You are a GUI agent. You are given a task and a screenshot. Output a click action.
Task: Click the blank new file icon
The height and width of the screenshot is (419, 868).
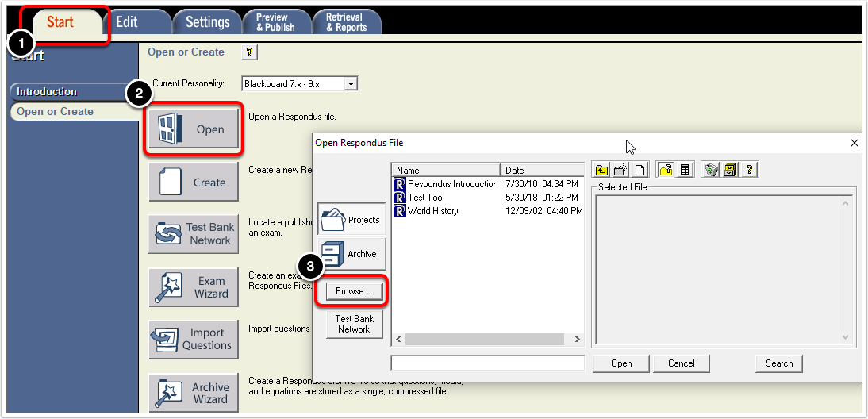click(639, 170)
